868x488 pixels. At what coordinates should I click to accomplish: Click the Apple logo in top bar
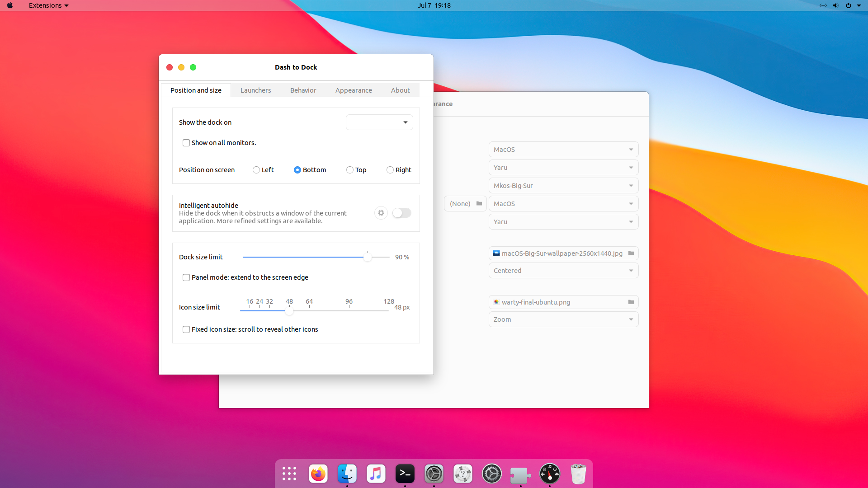[x=10, y=5]
